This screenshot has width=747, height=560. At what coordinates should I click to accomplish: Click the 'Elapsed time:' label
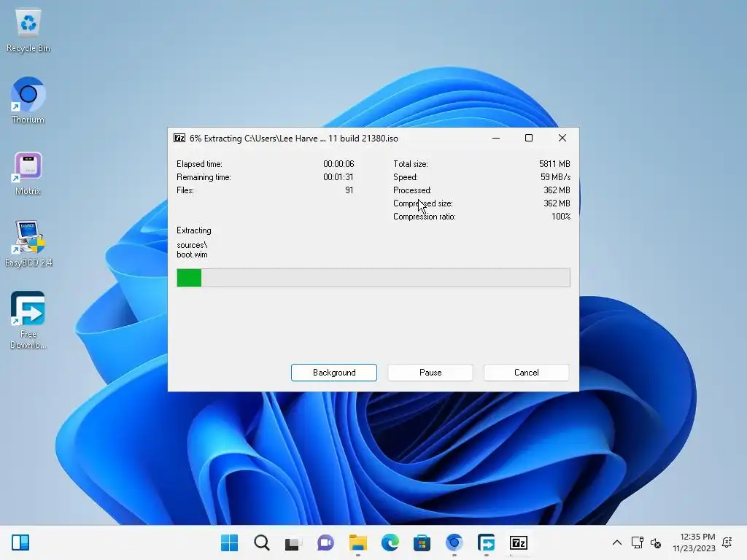click(x=199, y=164)
